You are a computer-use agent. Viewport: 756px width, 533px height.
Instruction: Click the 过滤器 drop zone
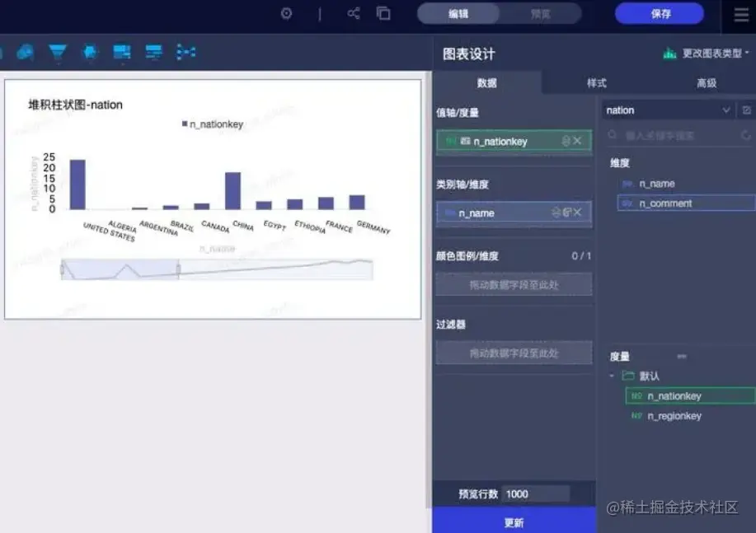(x=514, y=353)
